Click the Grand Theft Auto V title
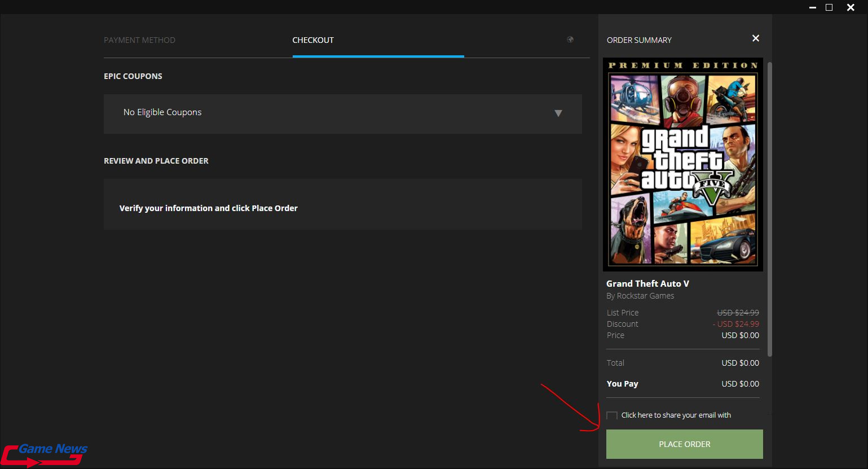868x469 pixels. pyautogui.click(x=647, y=284)
